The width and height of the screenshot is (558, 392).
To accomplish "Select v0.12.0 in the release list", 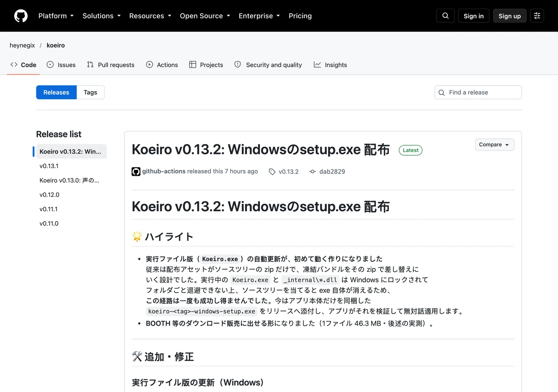I will click(x=71, y=194).
